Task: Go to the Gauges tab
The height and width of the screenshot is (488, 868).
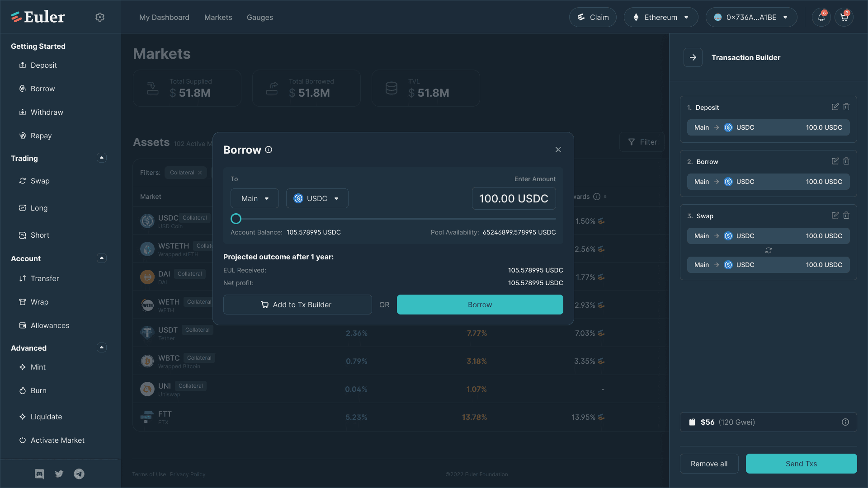Action: coord(259,17)
